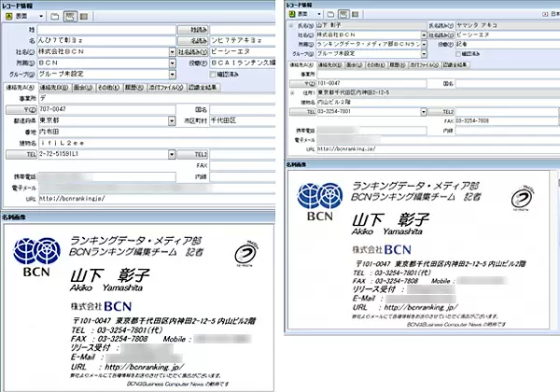Open the グループ dropdown in the right window
Screen dimensions: 560x392
click(x=424, y=53)
